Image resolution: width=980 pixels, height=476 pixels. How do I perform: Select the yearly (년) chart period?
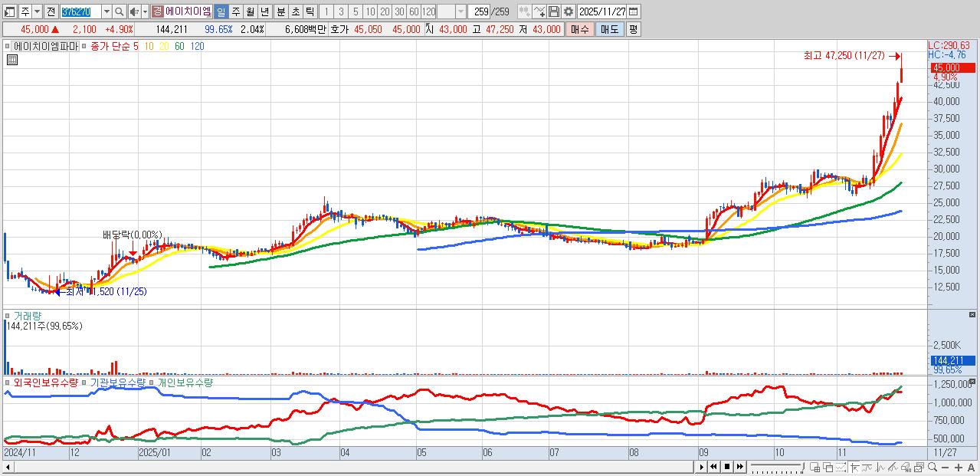264,11
